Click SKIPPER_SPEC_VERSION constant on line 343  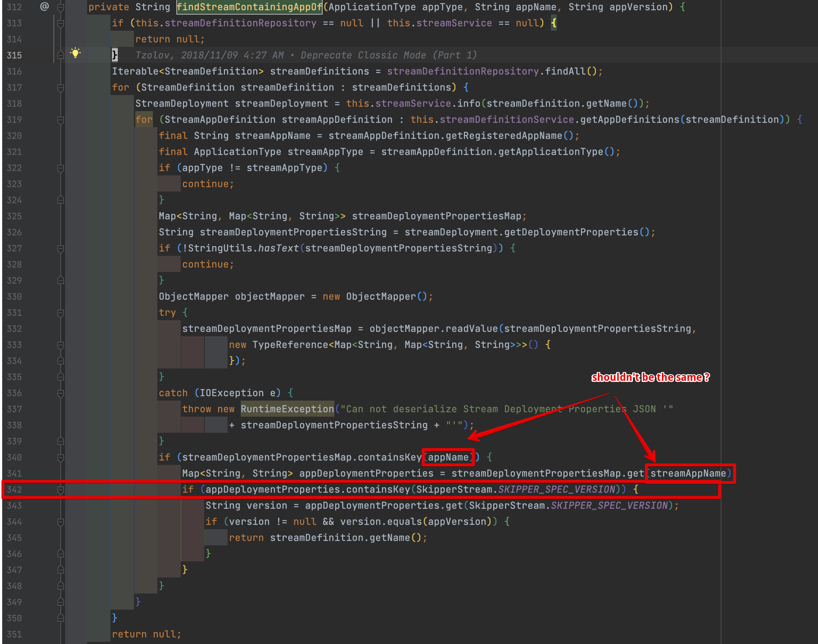click(609, 505)
